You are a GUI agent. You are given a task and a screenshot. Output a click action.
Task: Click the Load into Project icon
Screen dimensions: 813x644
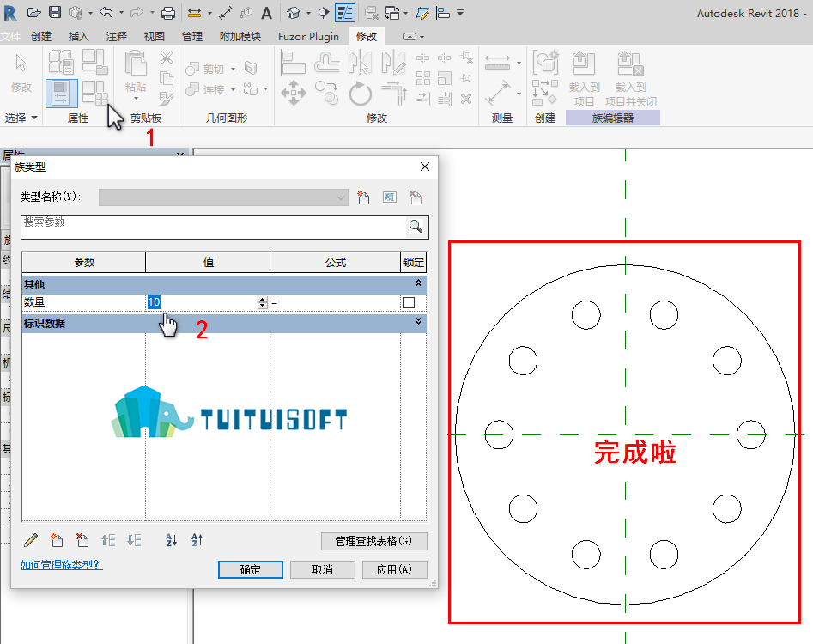coord(584,64)
